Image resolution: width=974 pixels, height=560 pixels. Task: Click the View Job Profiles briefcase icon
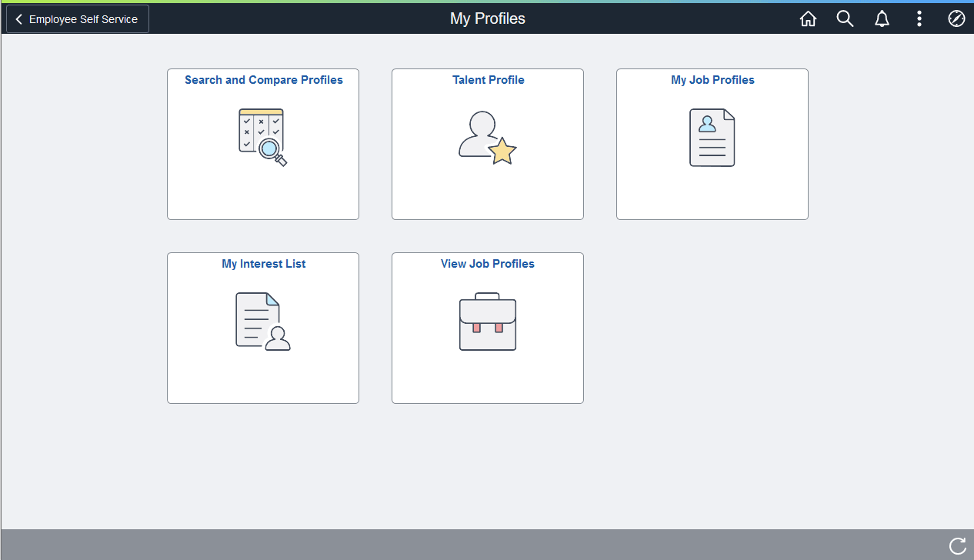coord(487,322)
